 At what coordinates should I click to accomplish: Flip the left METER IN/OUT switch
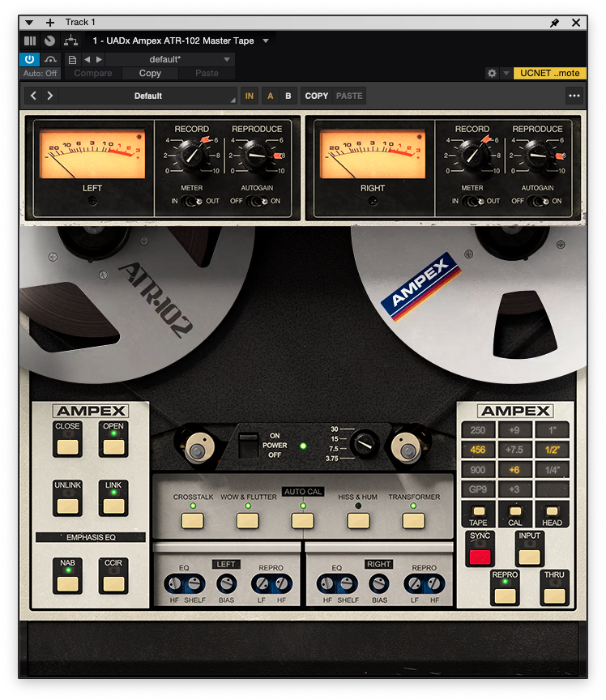pos(192,202)
